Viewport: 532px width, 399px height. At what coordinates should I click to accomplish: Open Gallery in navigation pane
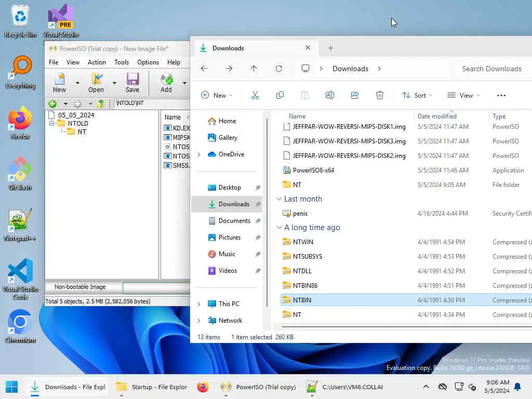pyautogui.click(x=228, y=138)
